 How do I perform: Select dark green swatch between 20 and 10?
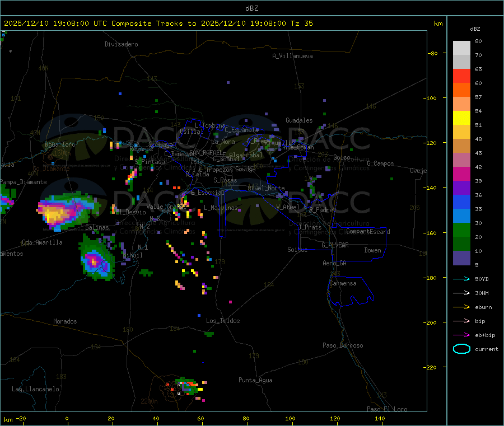click(x=461, y=244)
